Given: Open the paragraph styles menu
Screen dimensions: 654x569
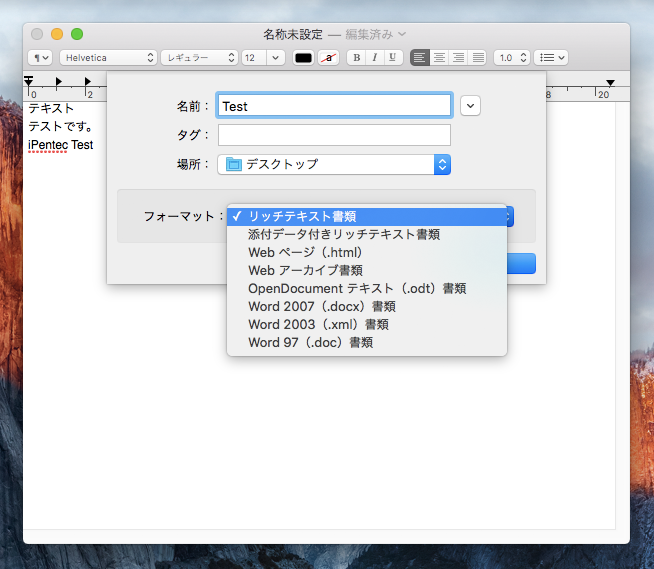Looking at the screenshot, I should pos(40,58).
